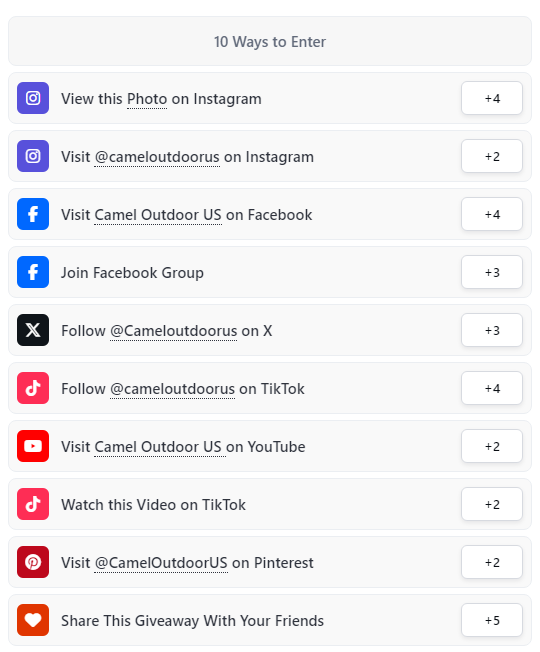Viewport: 540px width, 652px height.
Task: Open the @cameloutdoorus Instagram link
Action: [157, 157]
